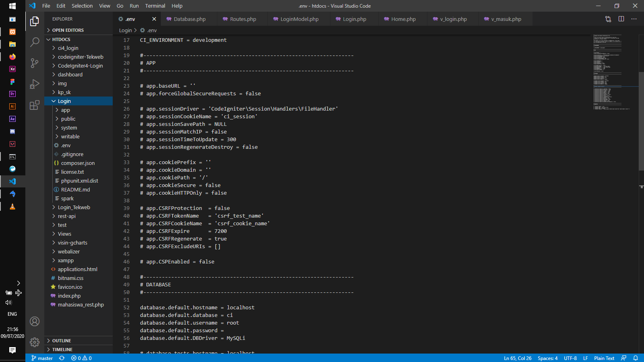Open the Extensions view icon

35,105
